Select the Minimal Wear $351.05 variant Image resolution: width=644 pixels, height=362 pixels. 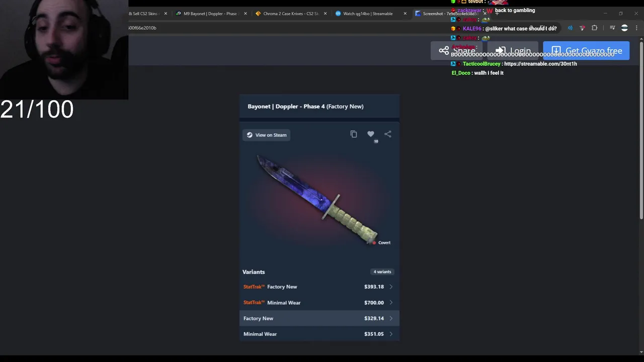coord(319,334)
